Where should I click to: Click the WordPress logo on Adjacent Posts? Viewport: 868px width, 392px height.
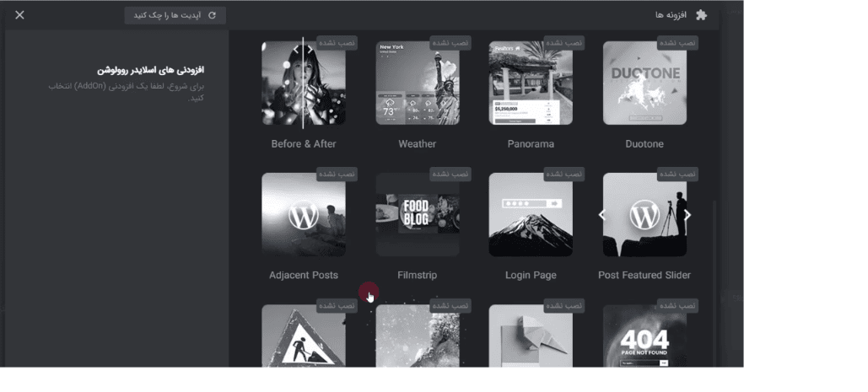(304, 215)
